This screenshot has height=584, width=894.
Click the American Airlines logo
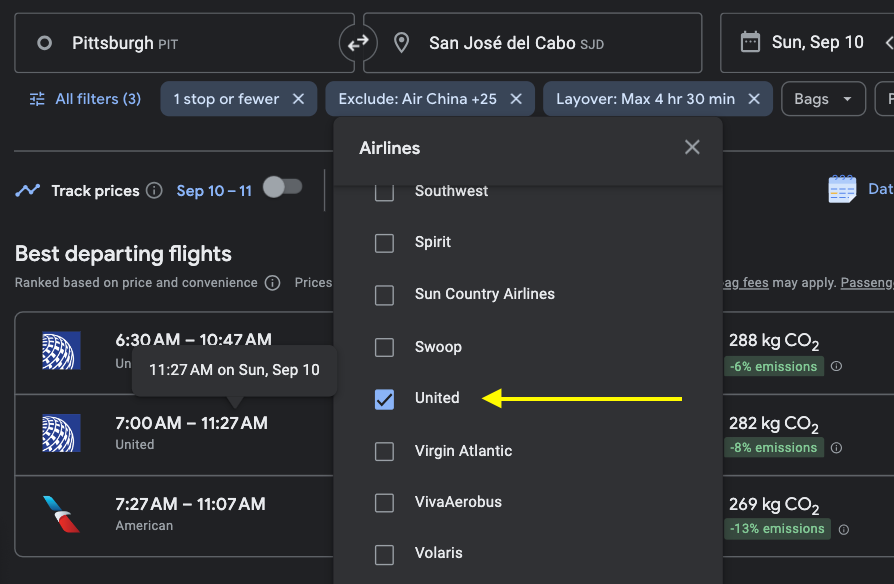[62, 514]
